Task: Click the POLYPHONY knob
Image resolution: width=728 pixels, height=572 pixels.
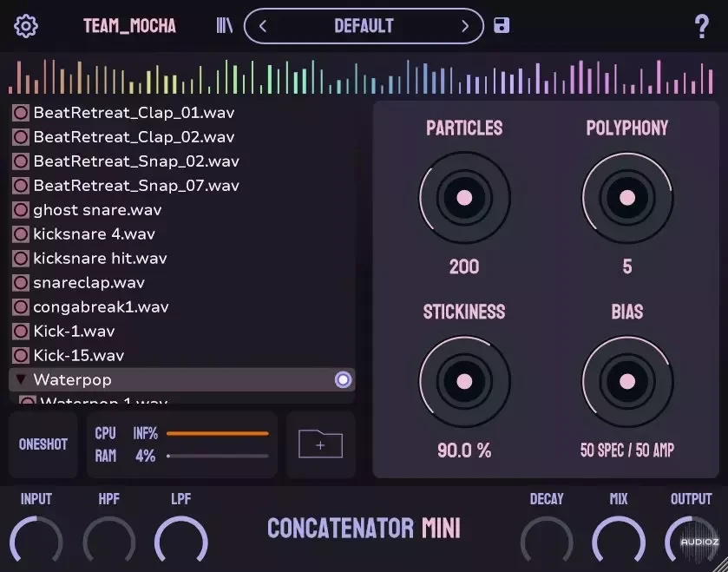Action: tap(627, 198)
